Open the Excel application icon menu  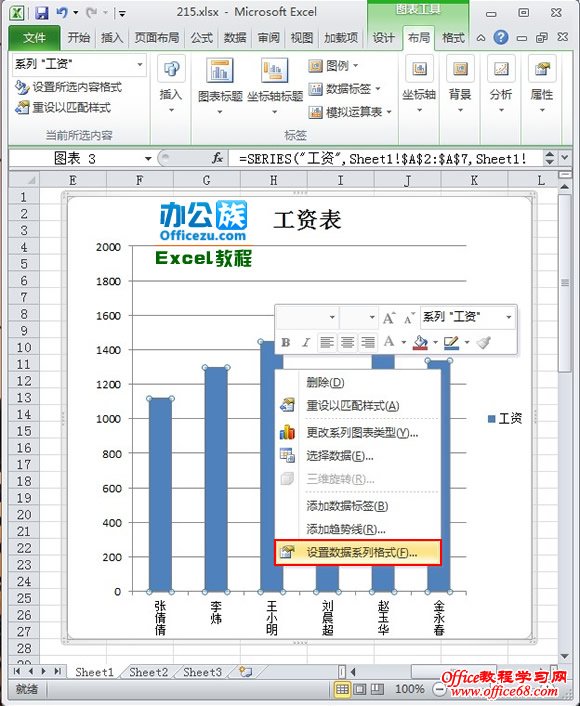tap(17, 12)
